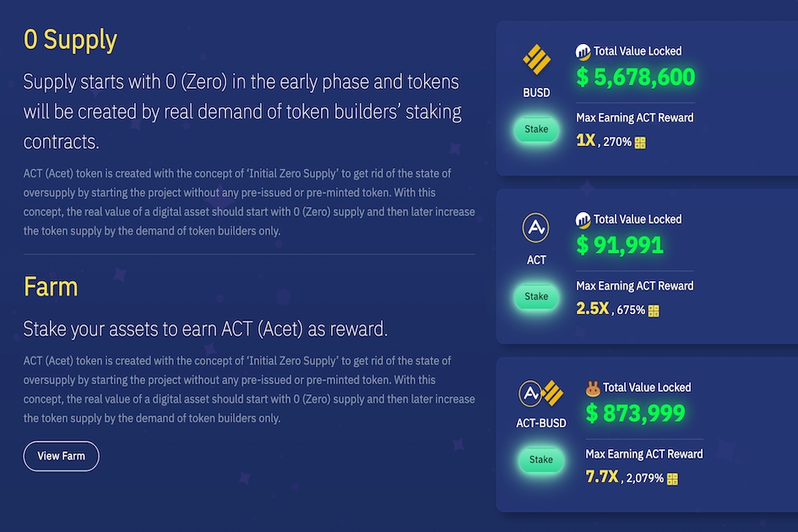This screenshot has width=798, height=532.
Task: Click the $ 91,991 locked value
Action: 620,246
